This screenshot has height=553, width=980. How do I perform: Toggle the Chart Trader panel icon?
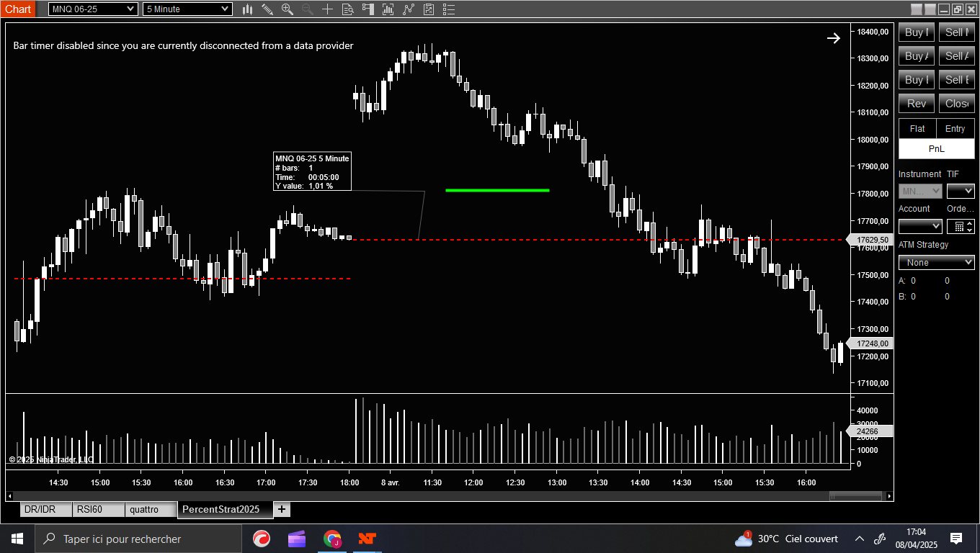368,9
